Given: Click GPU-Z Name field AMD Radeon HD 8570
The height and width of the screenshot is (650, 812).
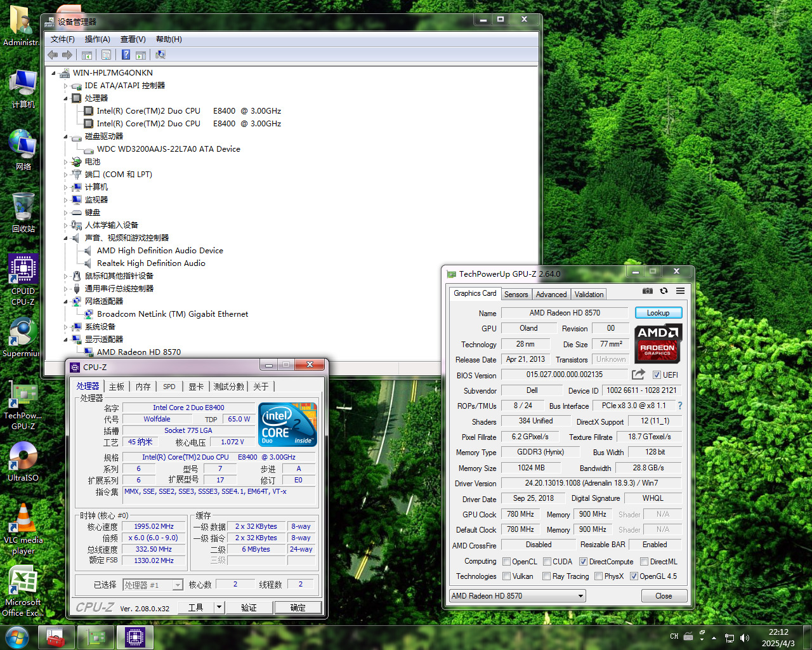Looking at the screenshot, I should coord(565,313).
